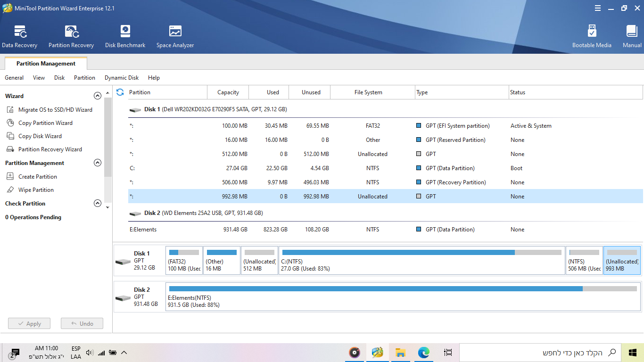Click the Wipe Partition eraser icon
Viewport: 644px width, 362px height.
(x=10, y=190)
